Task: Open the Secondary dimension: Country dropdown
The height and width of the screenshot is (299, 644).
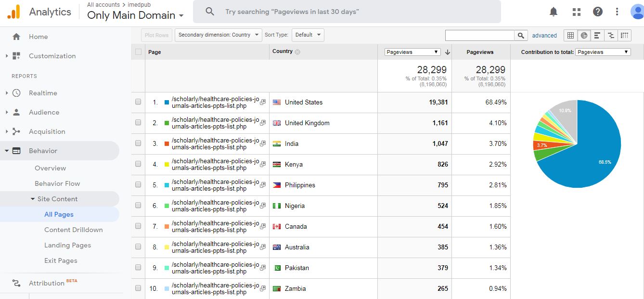Action: click(218, 35)
